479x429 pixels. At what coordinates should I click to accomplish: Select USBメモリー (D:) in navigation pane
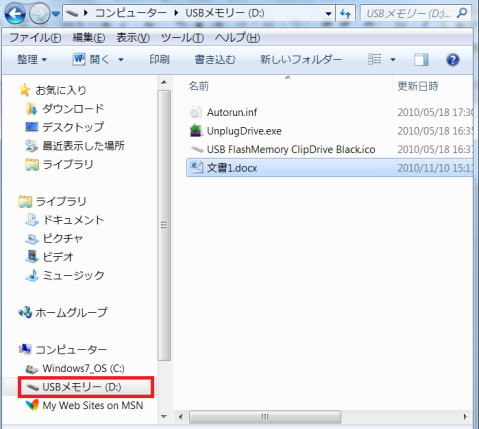pyautogui.click(x=86, y=387)
